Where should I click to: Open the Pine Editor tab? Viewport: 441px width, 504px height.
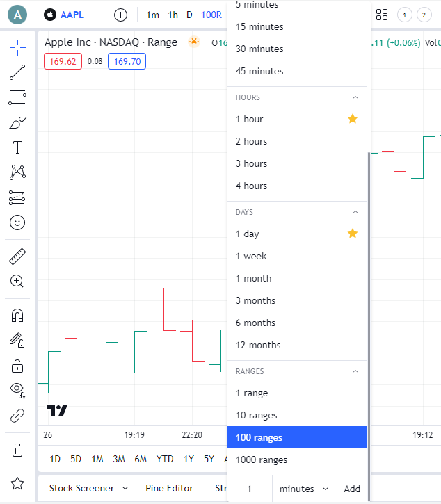pyautogui.click(x=169, y=488)
